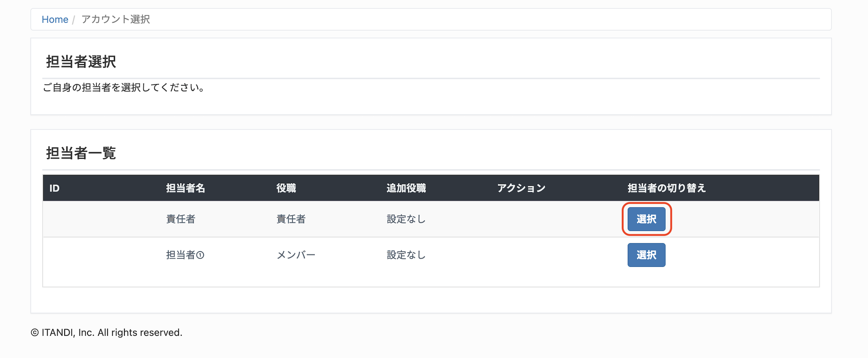Click the 担当者① name cell

coord(185,255)
